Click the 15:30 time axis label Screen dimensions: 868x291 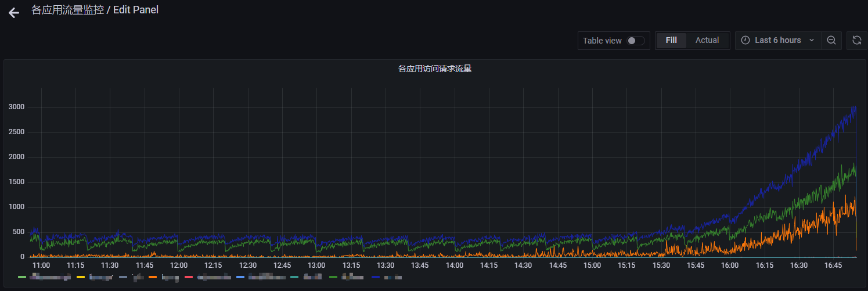point(661,265)
